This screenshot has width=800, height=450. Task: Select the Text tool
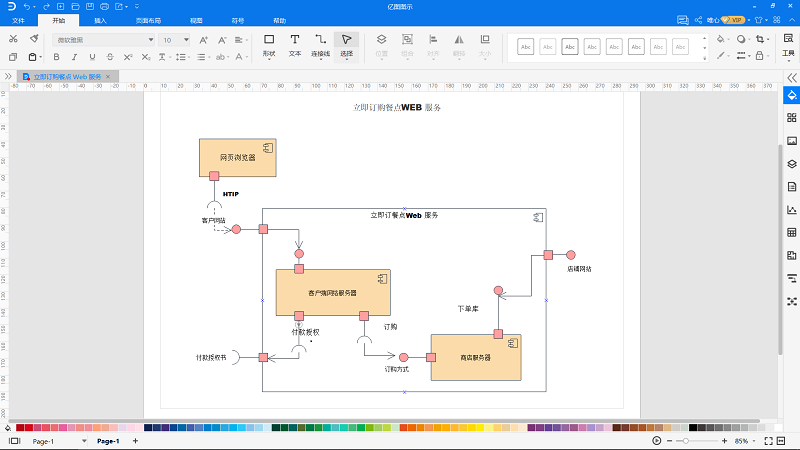[295, 46]
